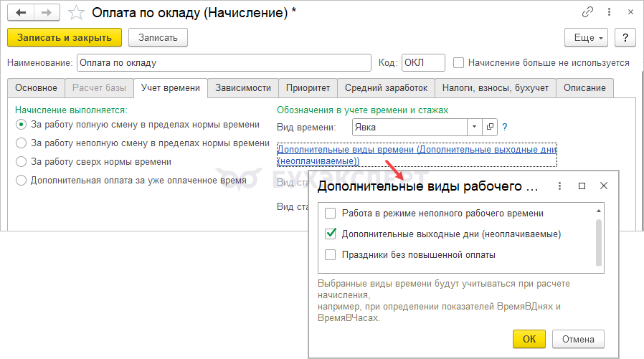Screen dimensions: 644x359
Task: Open selected Вид времени item with open icon
Action: 491,127
